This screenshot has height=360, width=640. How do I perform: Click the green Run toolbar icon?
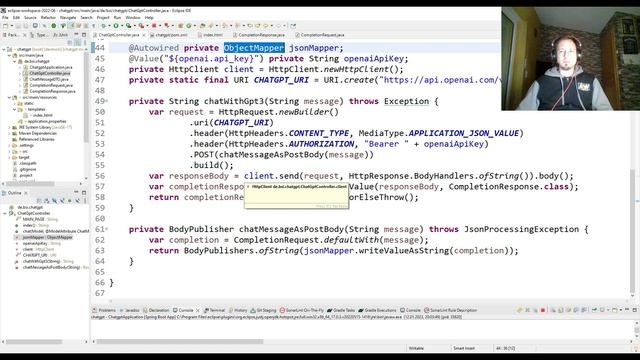coord(116,26)
